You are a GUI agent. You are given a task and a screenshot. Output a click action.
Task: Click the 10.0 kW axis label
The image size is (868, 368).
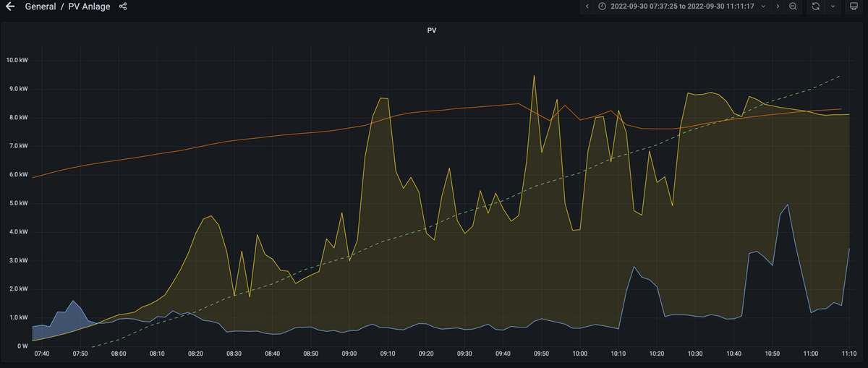pos(16,60)
